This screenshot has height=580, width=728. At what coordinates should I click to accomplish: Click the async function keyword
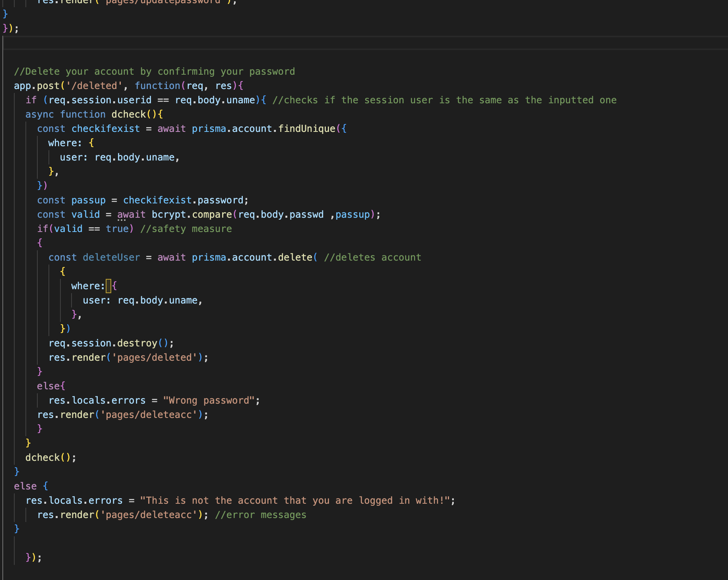[x=40, y=114]
